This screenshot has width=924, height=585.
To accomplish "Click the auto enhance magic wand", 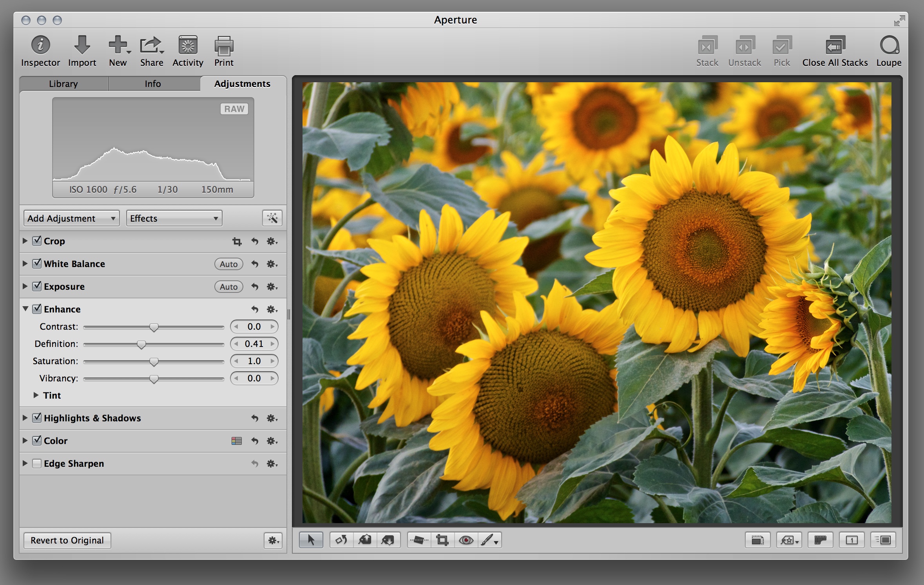I will point(272,218).
